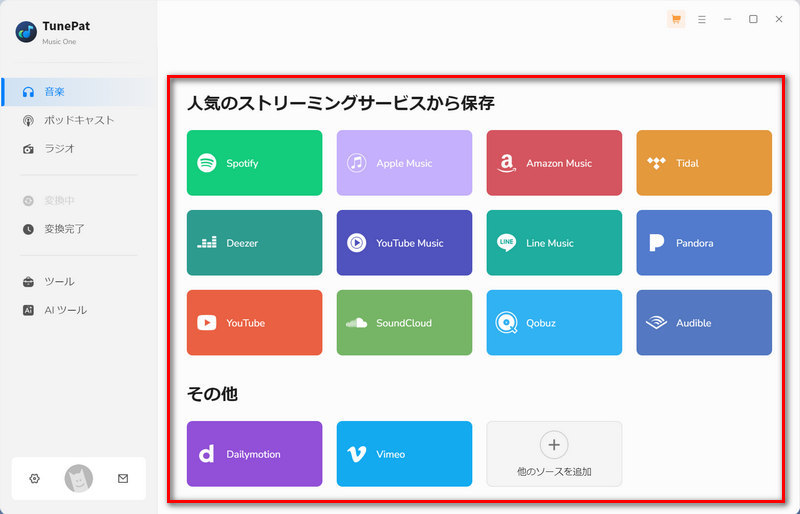The width and height of the screenshot is (800, 514).
Task: Open the Apple Music tile
Action: (x=404, y=163)
